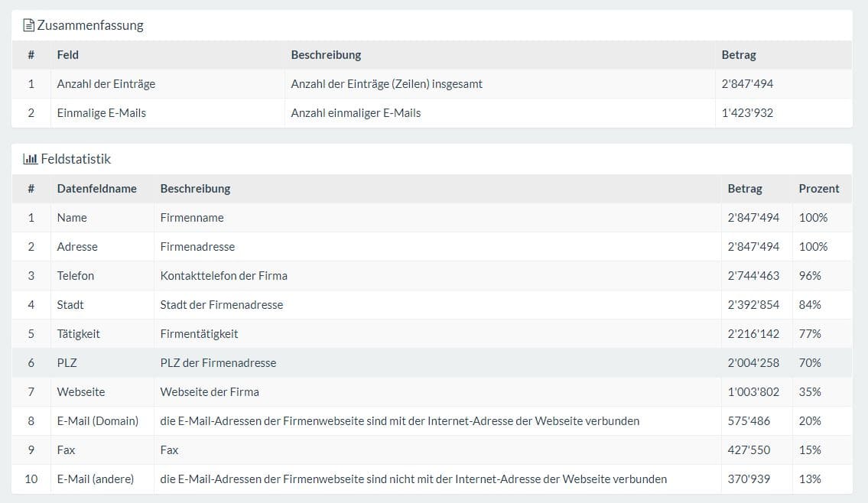The height and width of the screenshot is (503, 868).
Task: Click the bar chart icon beside Feldstatistik
Action: [x=31, y=159]
